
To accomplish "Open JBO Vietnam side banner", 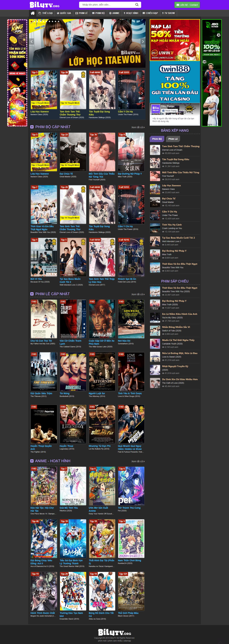I will 212,73.
